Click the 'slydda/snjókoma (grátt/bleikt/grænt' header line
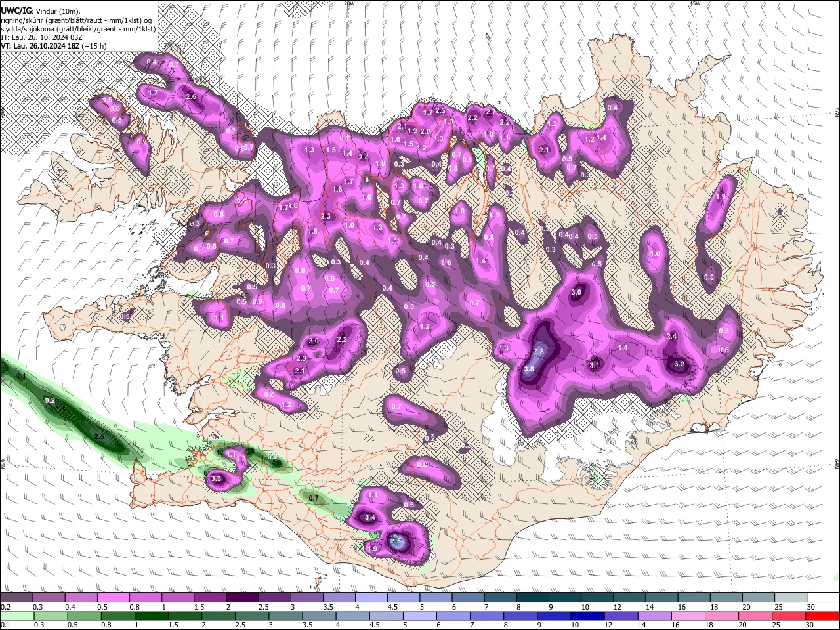 click(x=78, y=29)
